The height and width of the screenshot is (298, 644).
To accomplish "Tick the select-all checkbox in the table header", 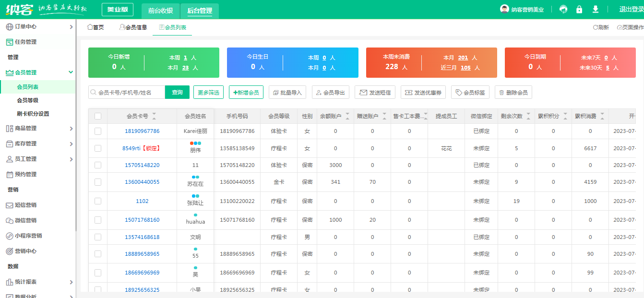I will (x=98, y=116).
